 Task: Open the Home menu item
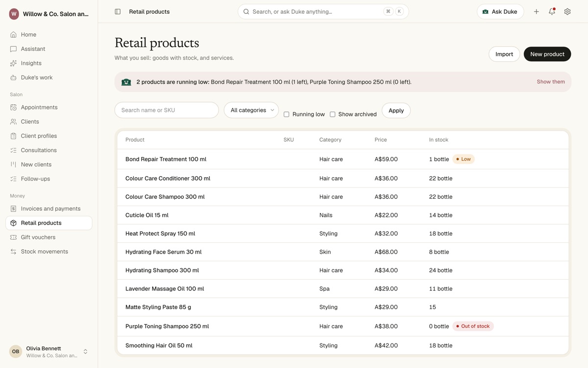coord(49,34)
